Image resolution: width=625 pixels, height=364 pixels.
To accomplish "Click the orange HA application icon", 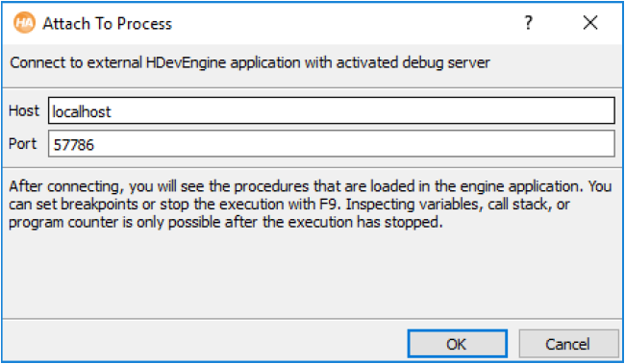I will (24, 23).
